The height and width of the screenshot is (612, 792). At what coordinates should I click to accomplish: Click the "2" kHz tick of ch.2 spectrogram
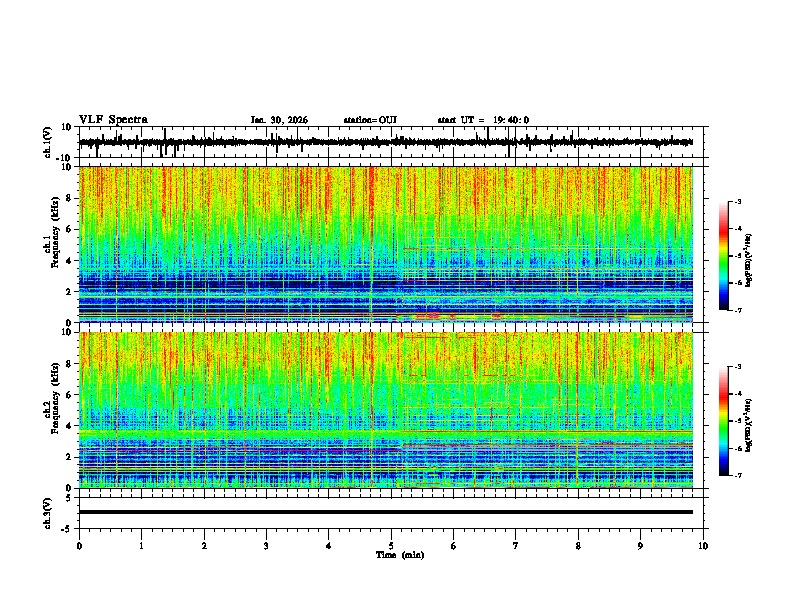click(x=69, y=457)
